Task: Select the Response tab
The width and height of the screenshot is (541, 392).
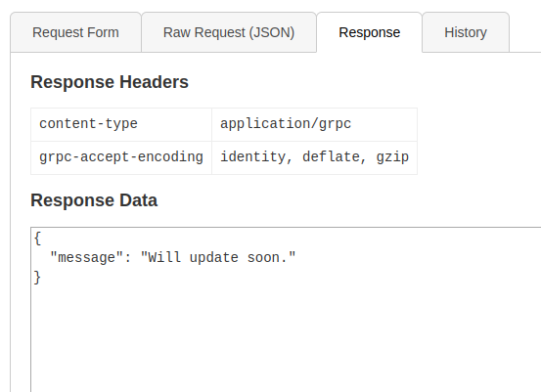Action: (369, 32)
